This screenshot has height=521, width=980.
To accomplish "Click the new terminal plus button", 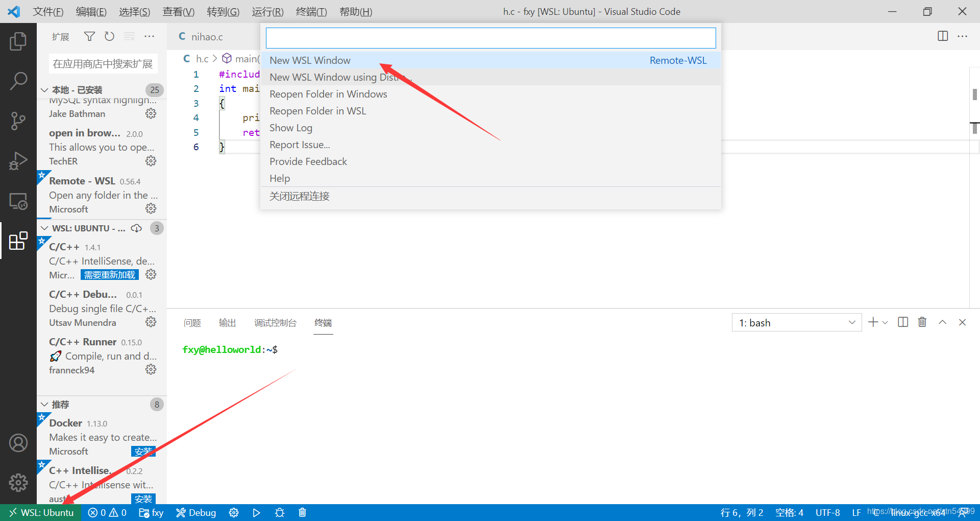I will pyautogui.click(x=873, y=322).
